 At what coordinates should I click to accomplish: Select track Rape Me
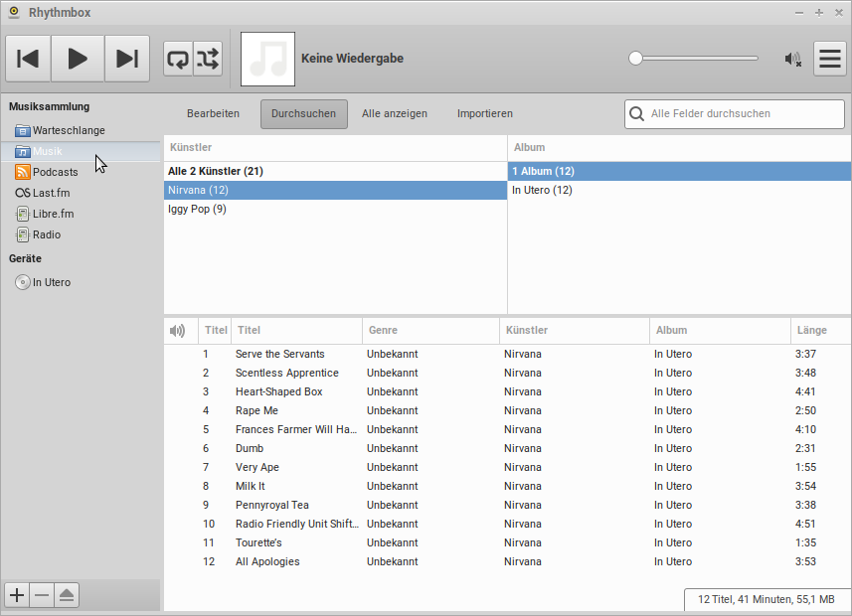coord(507,410)
